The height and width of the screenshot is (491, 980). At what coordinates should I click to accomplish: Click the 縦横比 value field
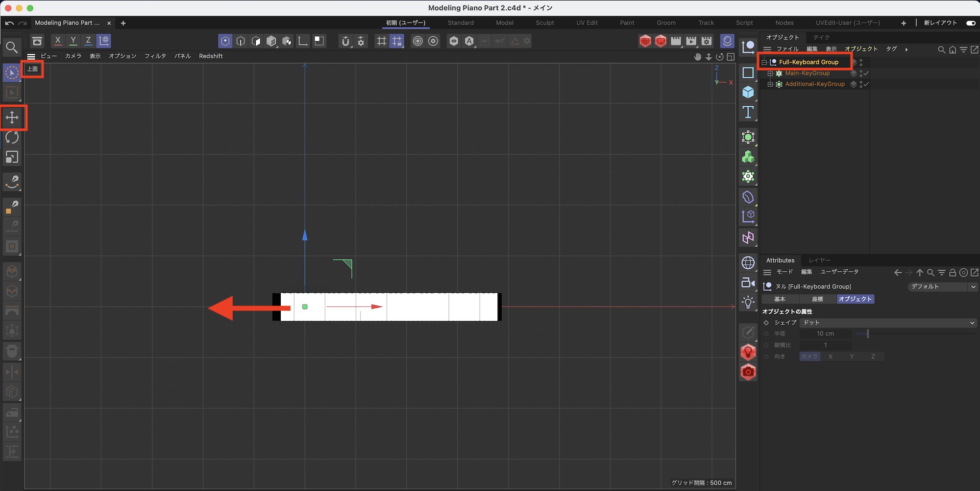pyautogui.click(x=825, y=345)
